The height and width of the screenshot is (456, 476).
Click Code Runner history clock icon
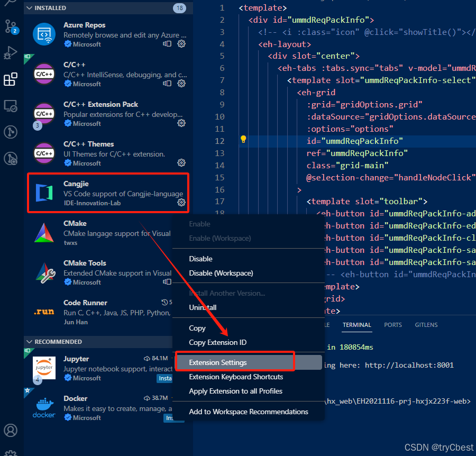pyautogui.click(x=164, y=302)
